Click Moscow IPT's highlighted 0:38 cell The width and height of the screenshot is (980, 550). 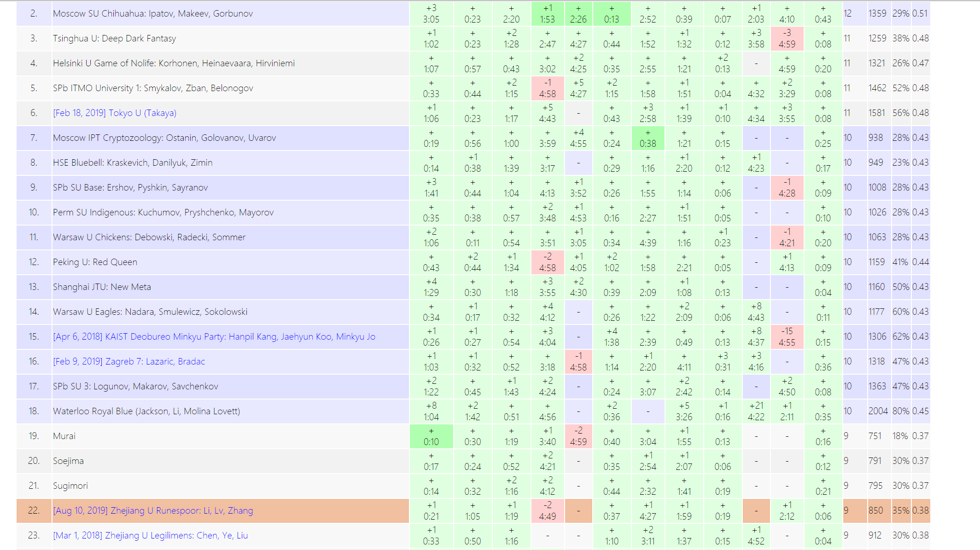pyautogui.click(x=647, y=138)
